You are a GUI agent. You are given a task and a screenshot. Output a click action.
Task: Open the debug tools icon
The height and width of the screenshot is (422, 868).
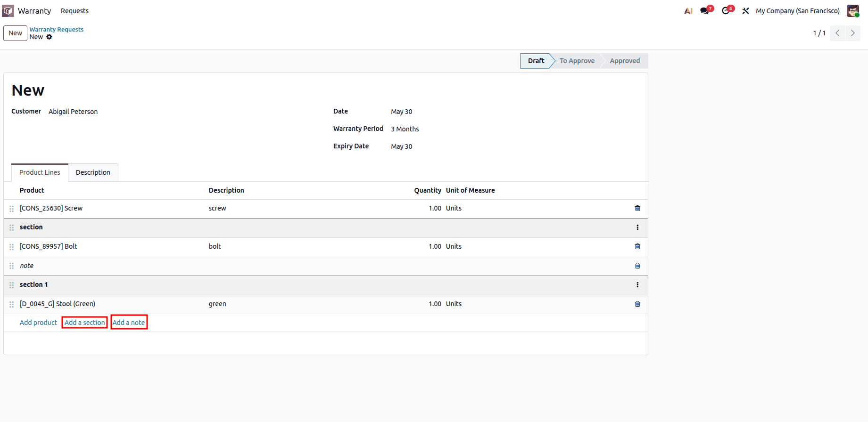745,11
